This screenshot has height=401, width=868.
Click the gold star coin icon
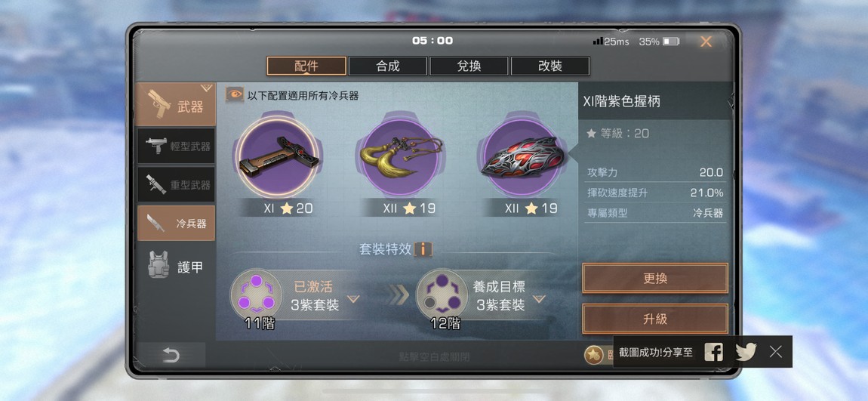[x=593, y=356]
